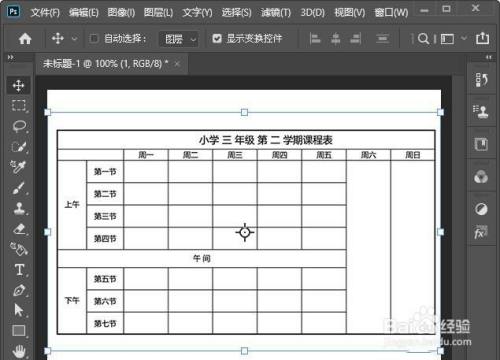
Task: Select the Paint Bucket tool
Action: pyautogui.click(x=19, y=249)
